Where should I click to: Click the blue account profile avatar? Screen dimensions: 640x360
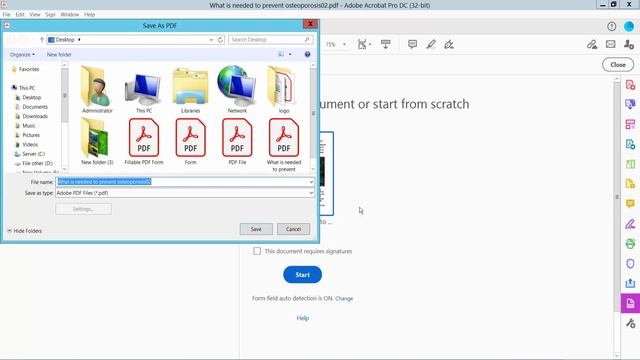point(629,27)
